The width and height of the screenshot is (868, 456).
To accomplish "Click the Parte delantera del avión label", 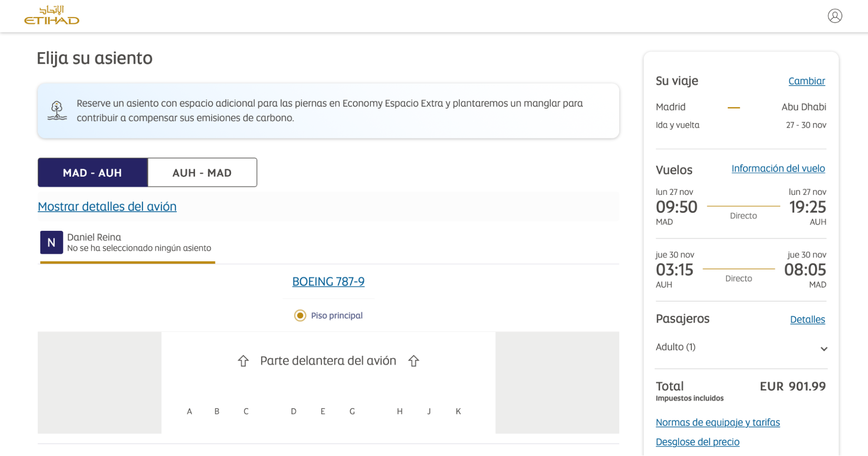I will (x=328, y=361).
